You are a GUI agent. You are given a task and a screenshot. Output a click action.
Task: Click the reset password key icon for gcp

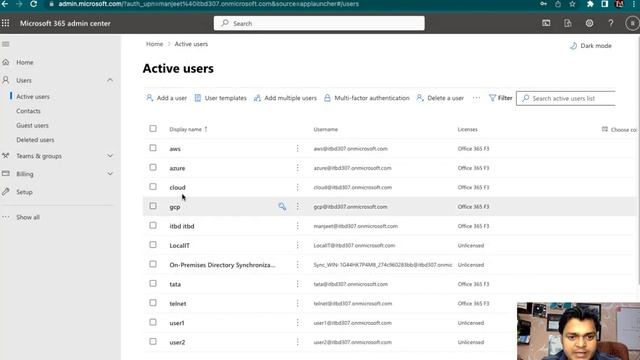pyautogui.click(x=282, y=207)
